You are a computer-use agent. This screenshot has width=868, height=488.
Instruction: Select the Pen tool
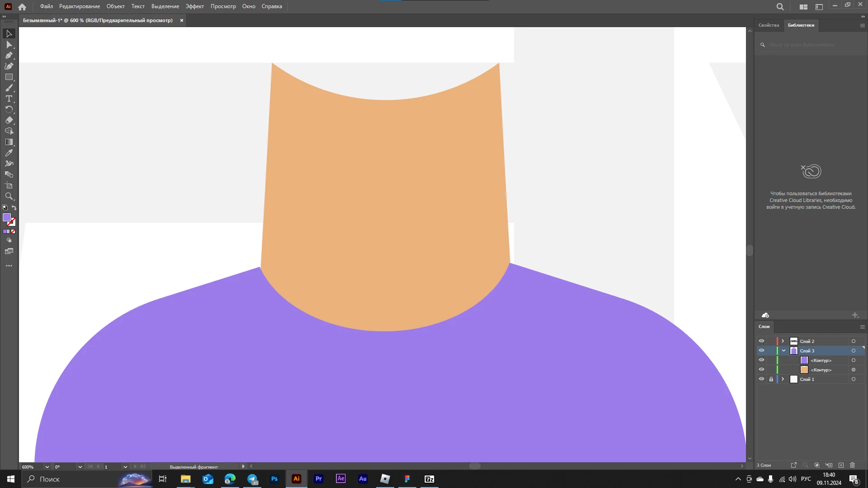coord(9,55)
